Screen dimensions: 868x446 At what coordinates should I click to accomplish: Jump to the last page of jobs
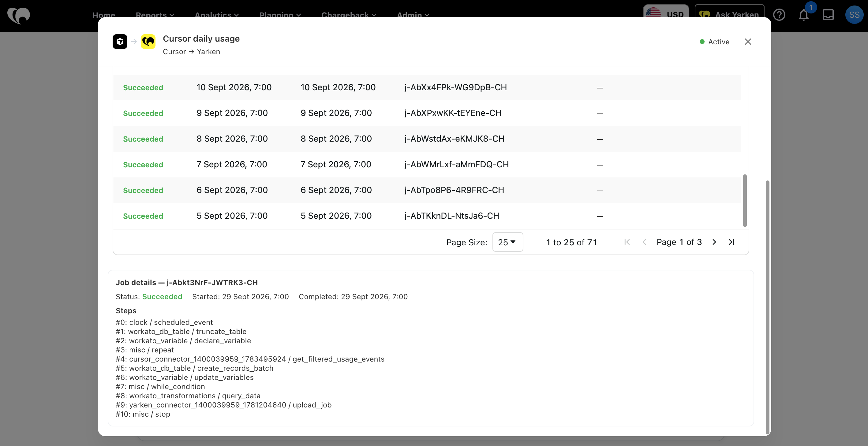[731, 242]
